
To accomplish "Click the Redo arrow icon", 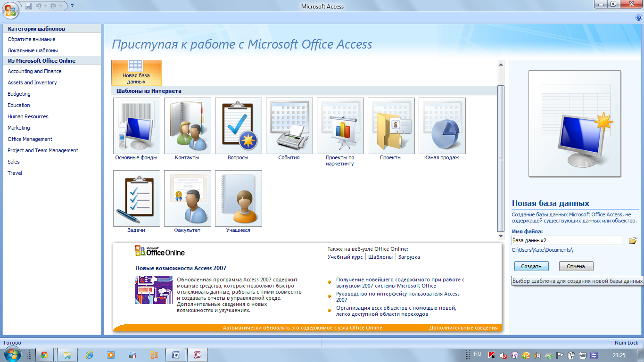I will (x=53, y=6).
